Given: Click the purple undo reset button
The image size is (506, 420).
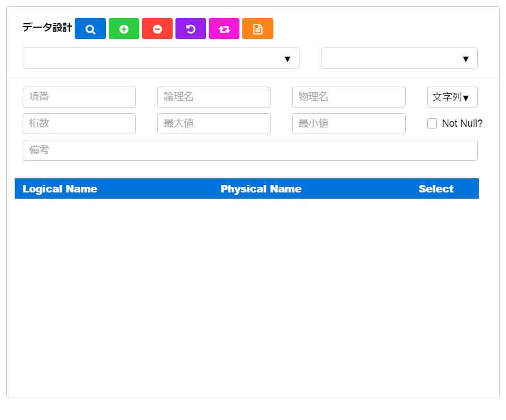Looking at the screenshot, I should [x=190, y=29].
